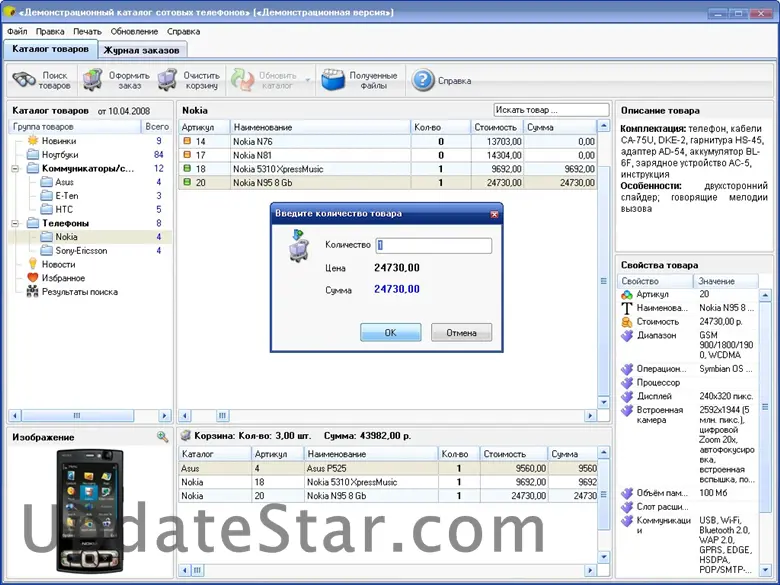The image size is (780, 585).
Task: Click the icon beside Дисплей property
Action: pos(627,396)
